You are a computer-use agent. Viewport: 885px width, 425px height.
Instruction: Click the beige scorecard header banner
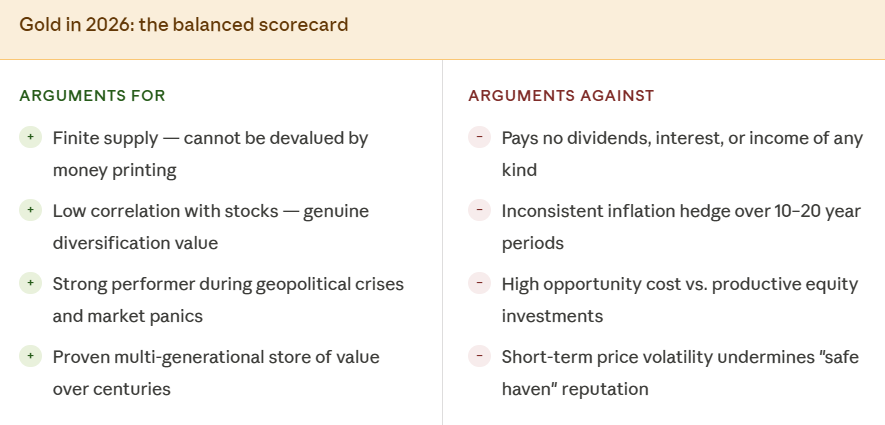coord(442,29)
